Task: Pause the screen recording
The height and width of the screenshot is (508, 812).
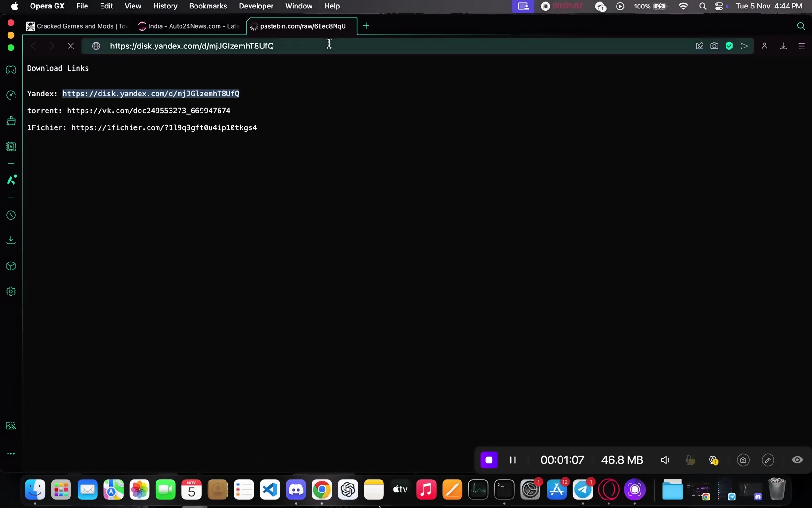Action: [x=513, y=460]
